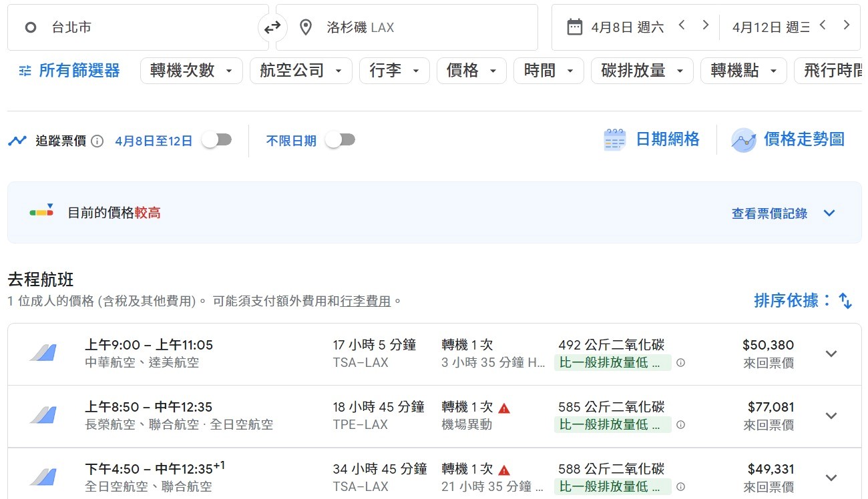This screenshot has height=499, width=868.
Task: Click the 洛杉磯 LAX destination field
Action: [x=407, y=27]
